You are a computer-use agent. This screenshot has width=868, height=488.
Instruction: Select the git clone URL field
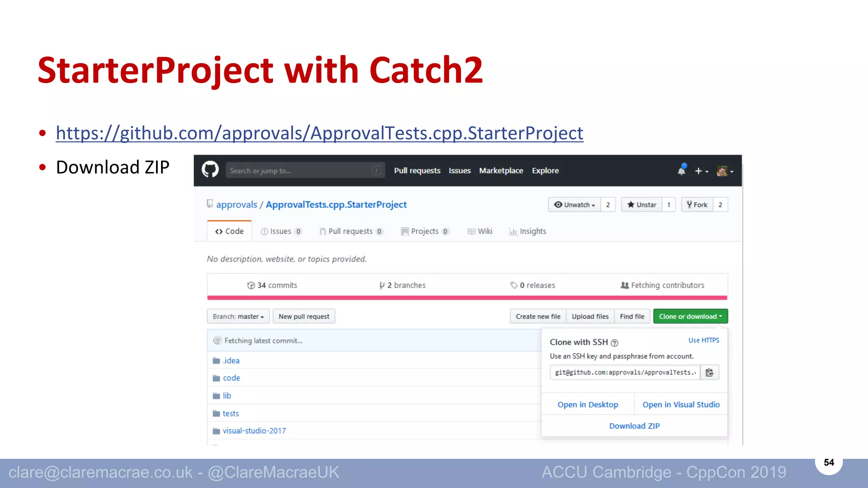click(x=625, y=372)
